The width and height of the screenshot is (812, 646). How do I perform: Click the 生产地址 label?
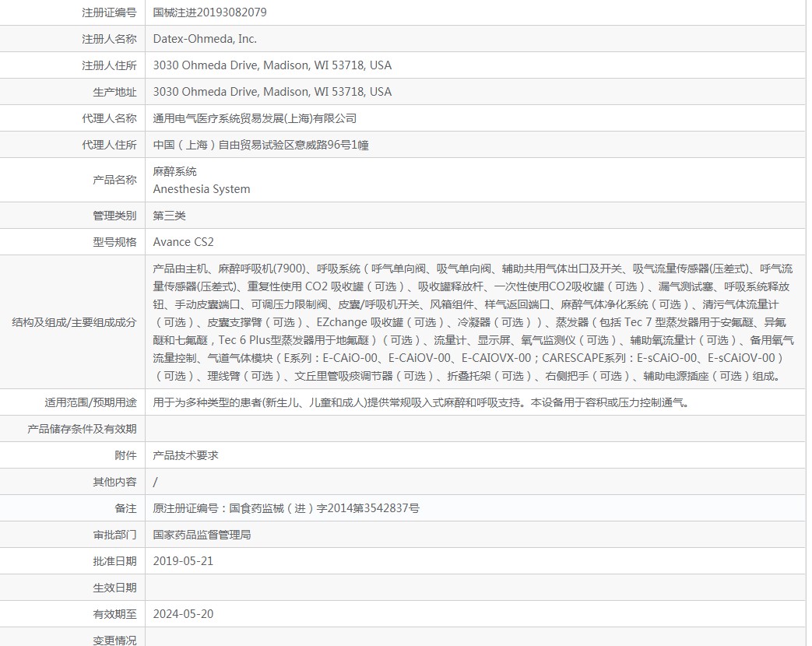115,92
